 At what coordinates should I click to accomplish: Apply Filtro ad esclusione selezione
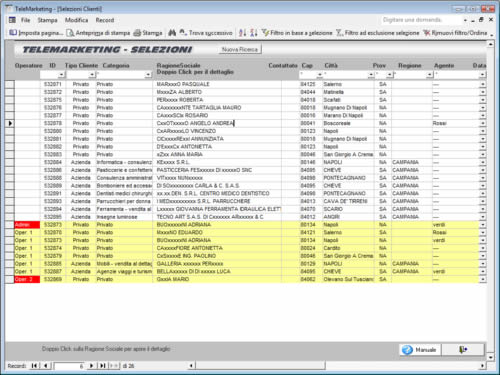377,33
